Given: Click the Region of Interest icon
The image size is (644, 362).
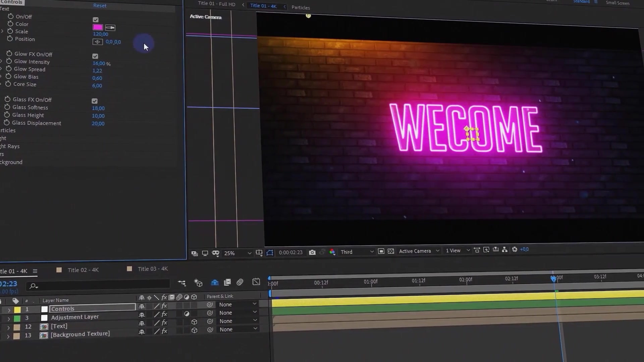Looking at the screenshot, I should [x=381, y=251].
